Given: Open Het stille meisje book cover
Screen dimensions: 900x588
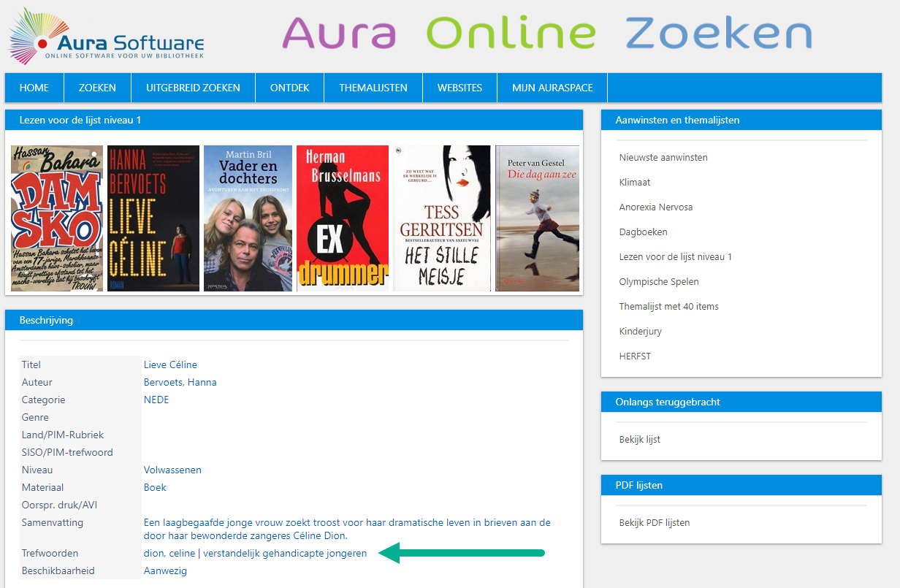Looking at the screenshot, I should tap(442, 218).
